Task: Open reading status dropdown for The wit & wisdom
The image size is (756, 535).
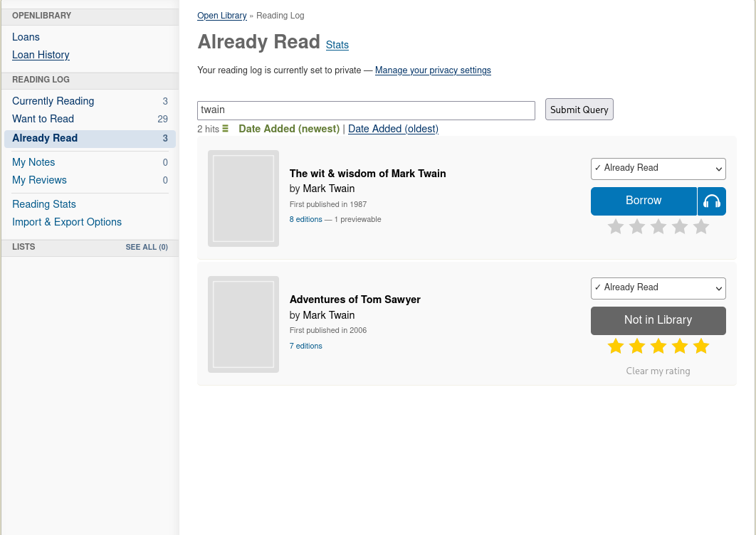Action: [x=658, y=169]
